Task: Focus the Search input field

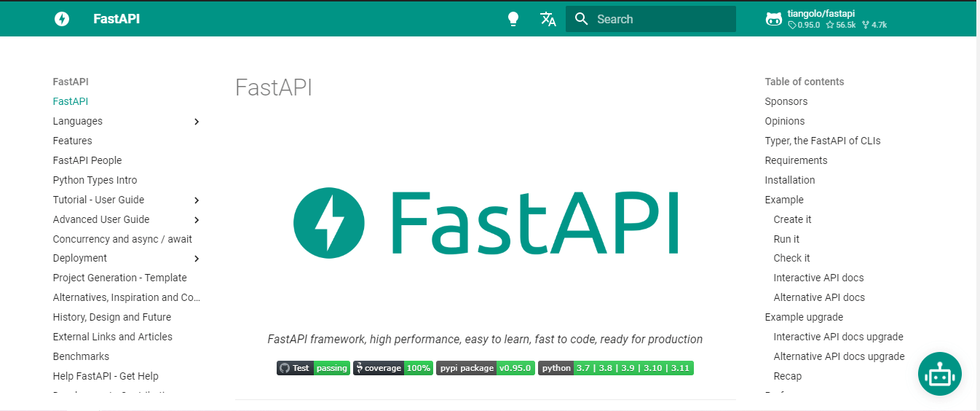Action: click(651, 19)
